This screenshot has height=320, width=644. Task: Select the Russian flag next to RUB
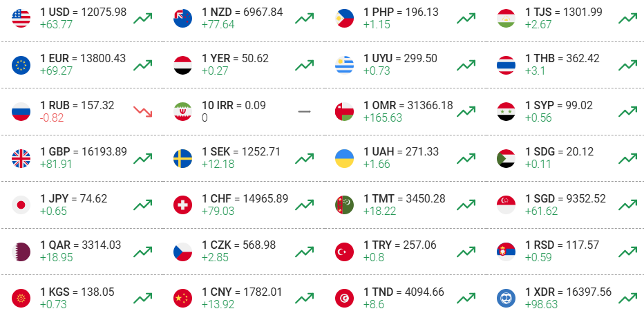point(21,112)
